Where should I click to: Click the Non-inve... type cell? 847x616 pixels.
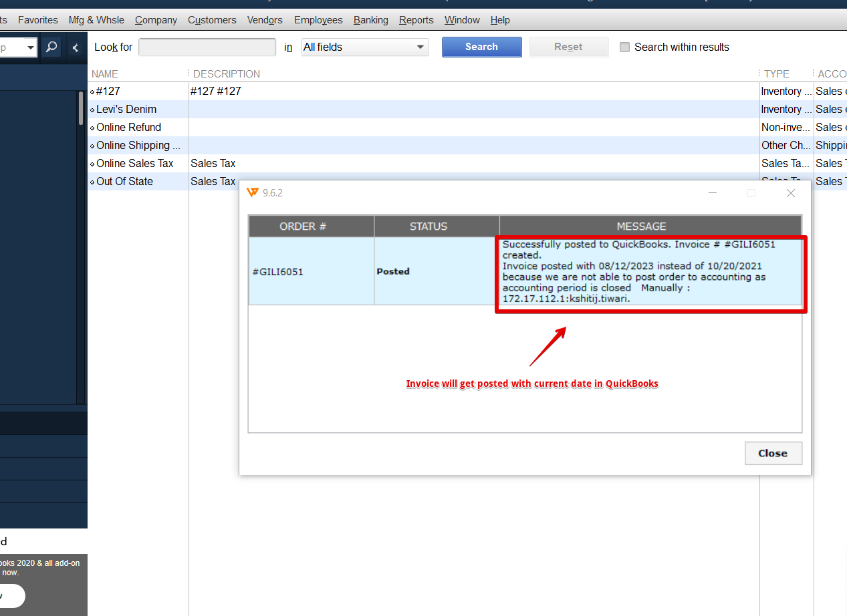click(786, 128)
